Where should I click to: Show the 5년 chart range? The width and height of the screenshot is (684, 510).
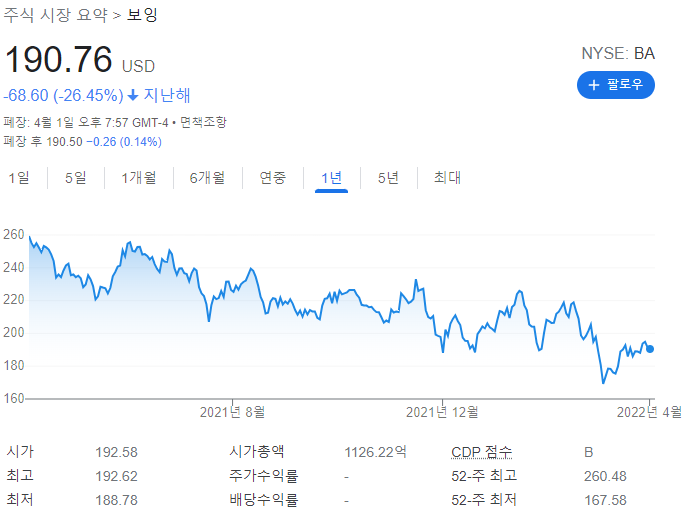pos(388,178)
